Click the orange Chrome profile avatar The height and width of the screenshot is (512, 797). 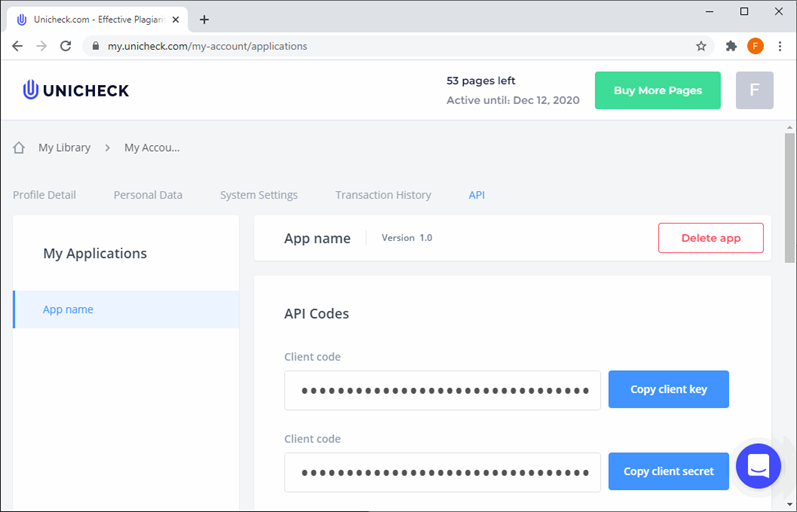coord(755,46)
